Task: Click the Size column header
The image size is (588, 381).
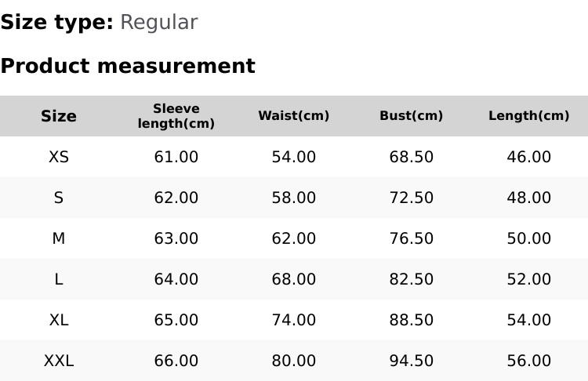Action: tap(59, 116)
